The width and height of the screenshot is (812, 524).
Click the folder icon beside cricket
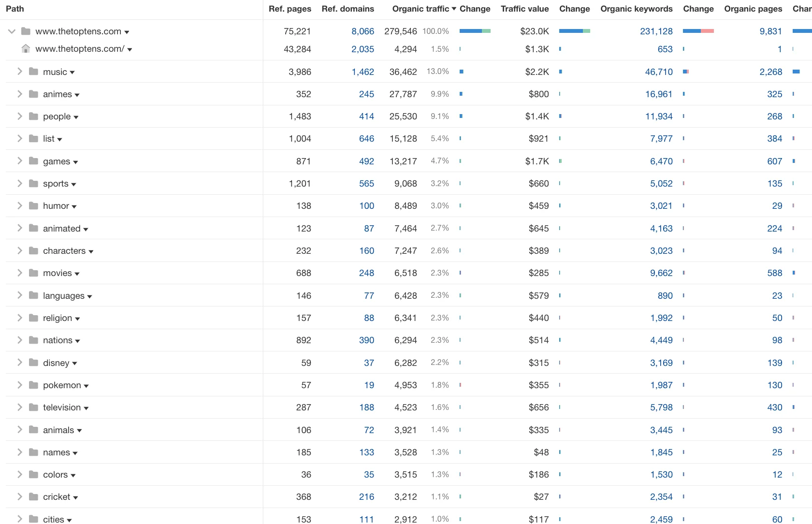tap(32, 497)
